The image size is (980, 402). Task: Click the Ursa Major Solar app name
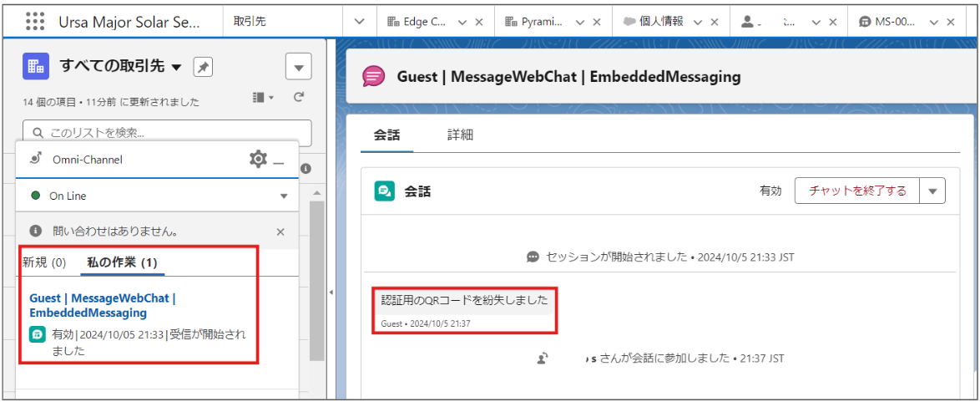pyautogui.click(x=129, y=21)
